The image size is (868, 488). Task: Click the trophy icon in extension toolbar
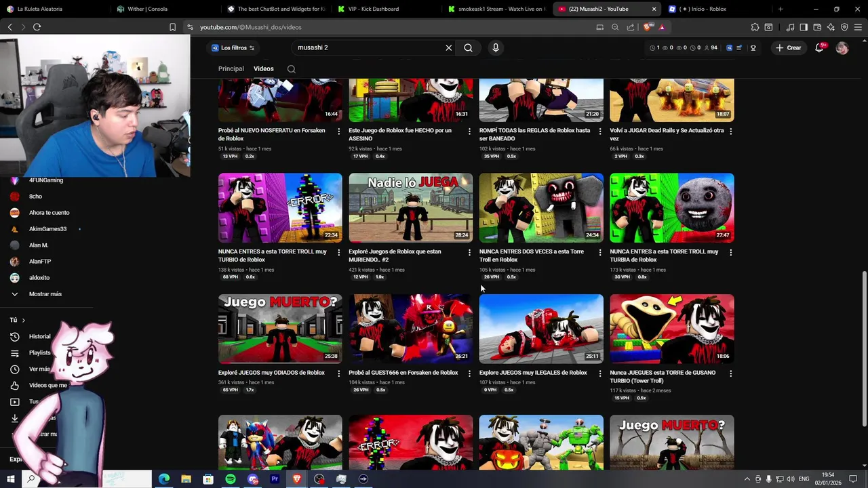pos(753,48)
